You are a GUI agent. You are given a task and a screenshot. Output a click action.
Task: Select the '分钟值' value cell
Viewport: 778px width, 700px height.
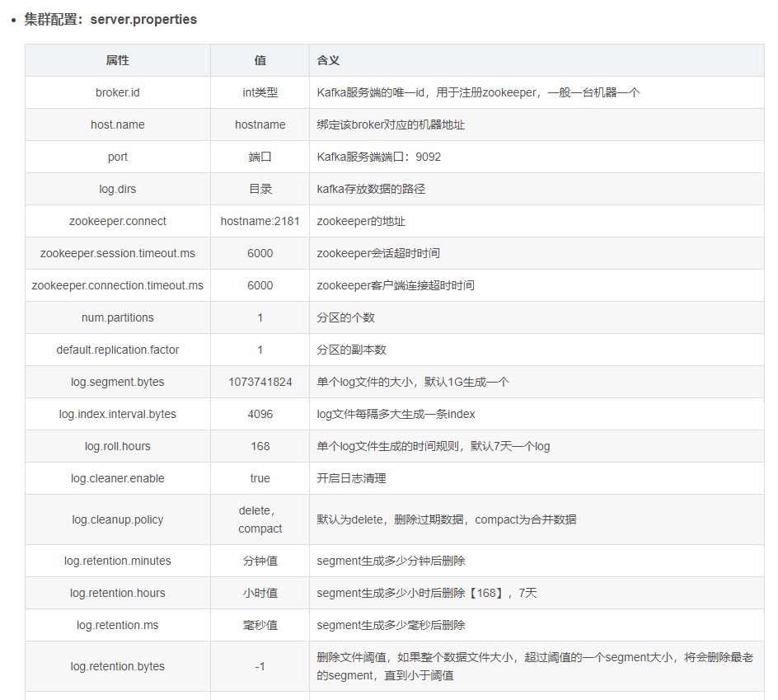260,561
